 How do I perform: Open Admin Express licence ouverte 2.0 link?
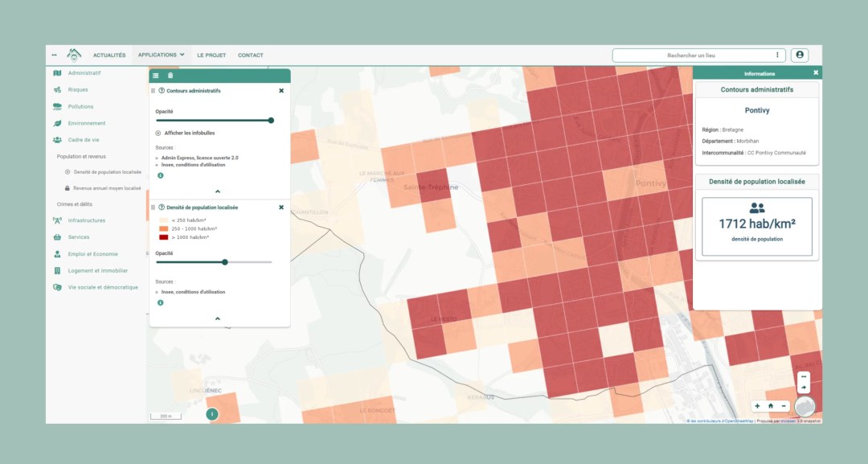[200, 158]
